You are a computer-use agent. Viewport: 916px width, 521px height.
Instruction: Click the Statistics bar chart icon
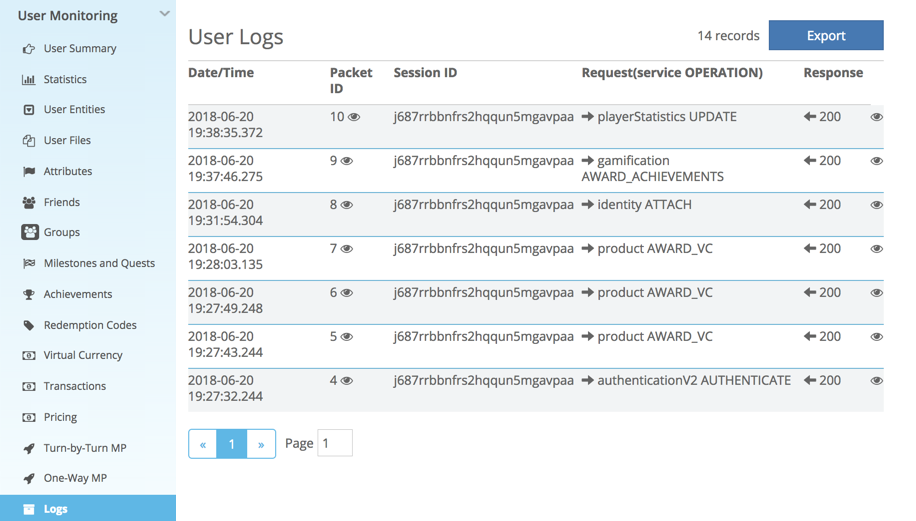pos(29,80)
